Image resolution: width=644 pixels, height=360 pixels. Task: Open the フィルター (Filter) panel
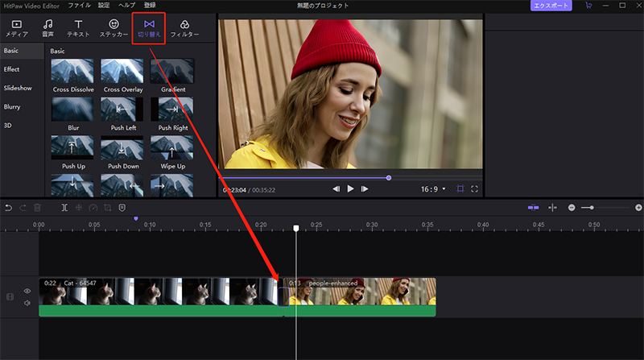pos(184,28)
